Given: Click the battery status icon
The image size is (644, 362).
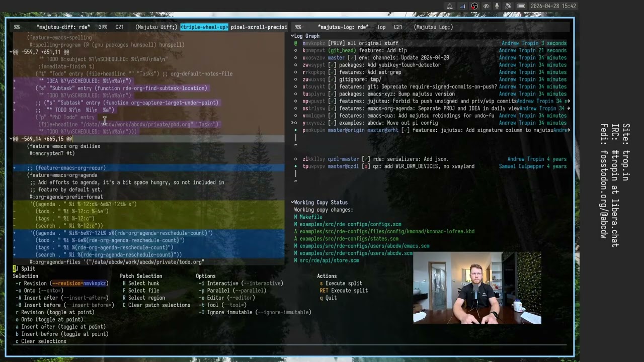Looking at the screenshot, I should (521, 6).
